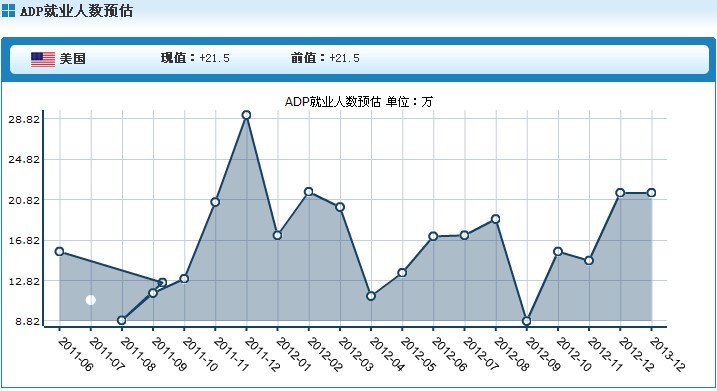The height and width of the screenshot is (391, 717).
Task: Click chart title ADP就业人数预估 单位：万
Action: click(x=358, y=102)
